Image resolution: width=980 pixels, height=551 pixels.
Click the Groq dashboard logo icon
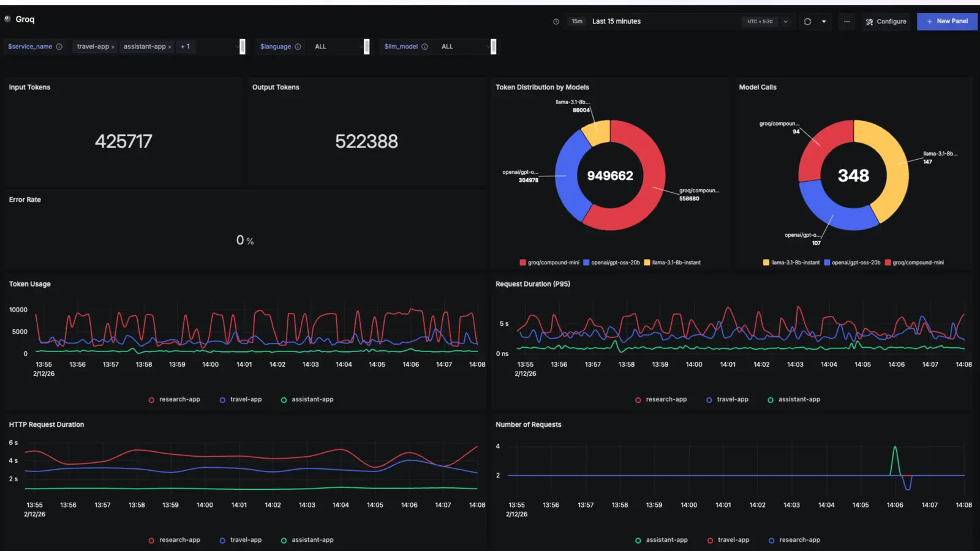(7, 19)
